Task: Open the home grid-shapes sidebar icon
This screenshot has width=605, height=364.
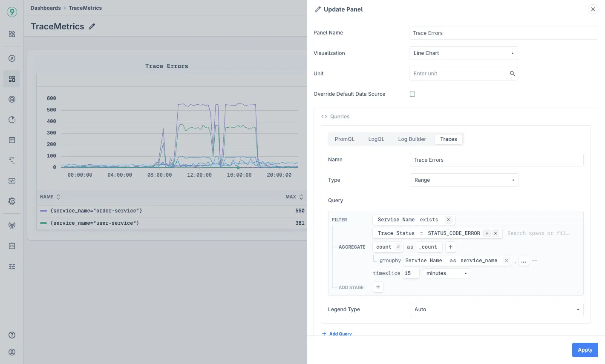Action: tap(12, 34)
